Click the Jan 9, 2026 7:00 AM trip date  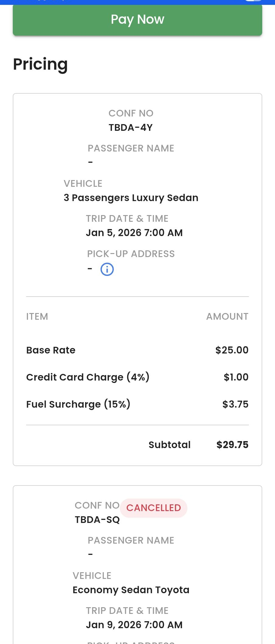tap(134, 625)
